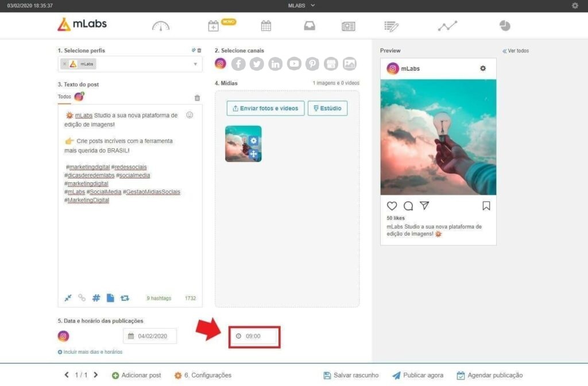Go to next post with right chevron
The height and width of the screenshot is (386, 588).
click(96, 375)
